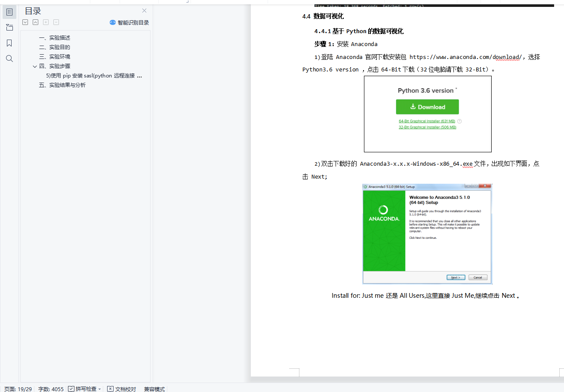Collapse the 四、实验步骤 chevron
This screenshot has width=564, height=392.
point(35,66)
